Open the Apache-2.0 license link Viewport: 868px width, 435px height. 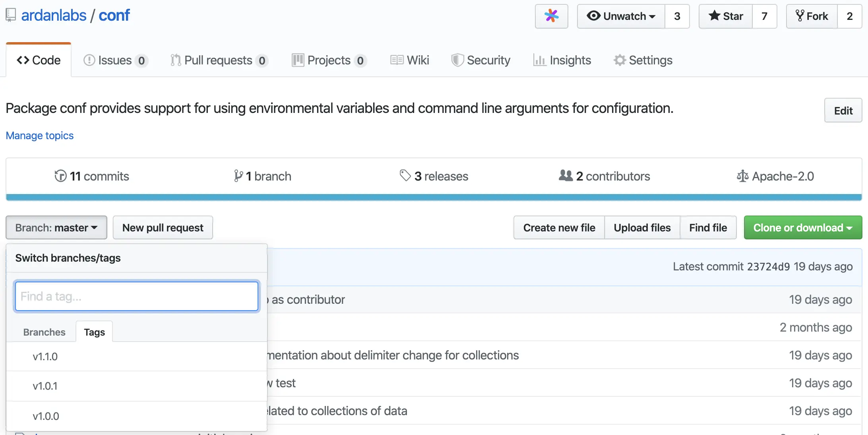tap(775, 176)
